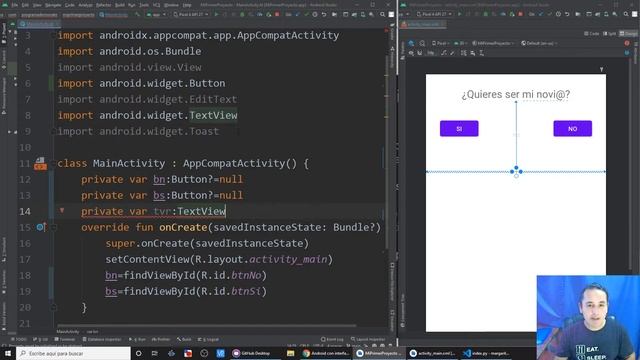
Task: Click the red Stop icon in left window toolbar
Action: [277, 14]
